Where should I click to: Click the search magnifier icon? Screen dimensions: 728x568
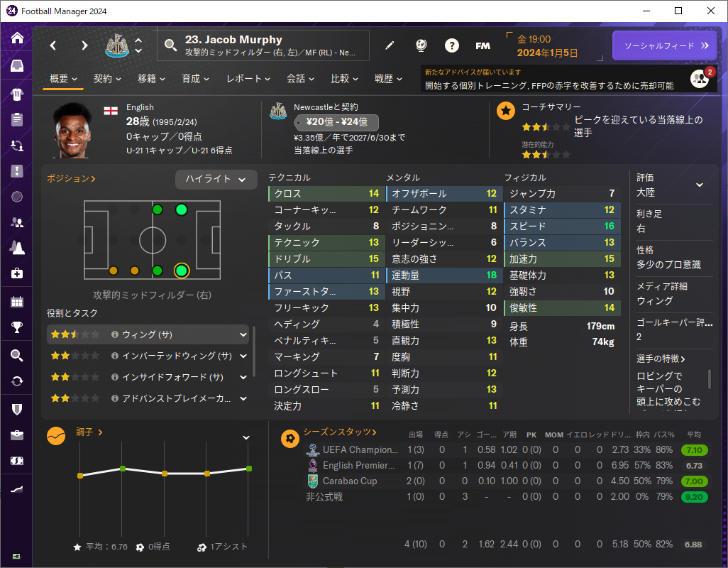(x=171, y=45)
